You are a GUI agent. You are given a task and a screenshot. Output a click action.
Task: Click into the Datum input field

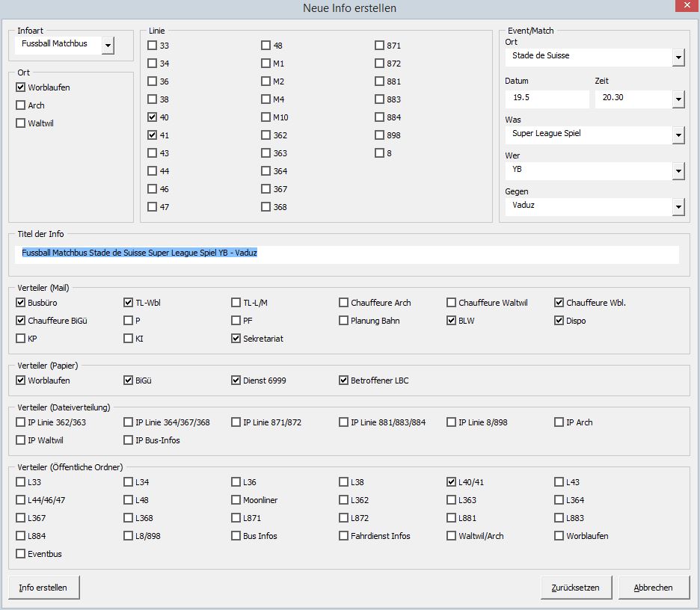(546, 99)
